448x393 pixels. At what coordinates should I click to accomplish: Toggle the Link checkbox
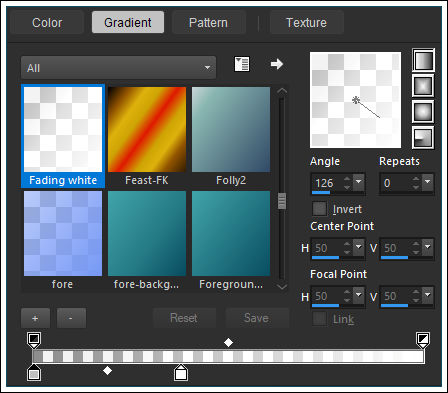(x=319, y=319)
